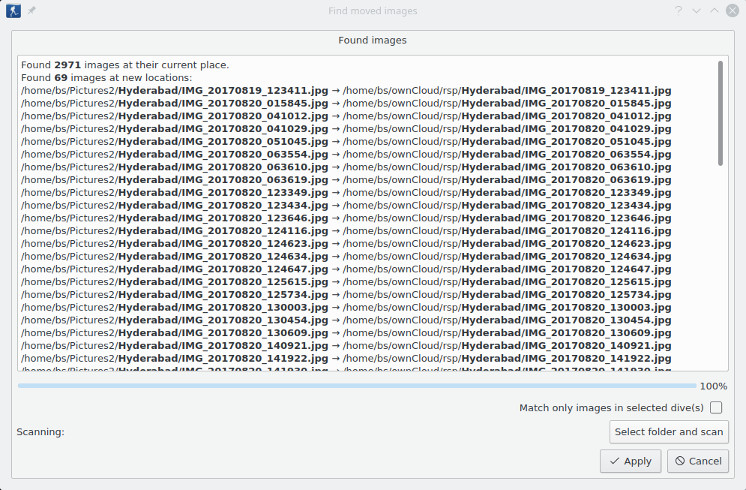This screenshot has width=746, height=490.
Task: Select the IMG_20170820_124116.jpg entry
Action: pyautogui.click(x=345, y=231)
